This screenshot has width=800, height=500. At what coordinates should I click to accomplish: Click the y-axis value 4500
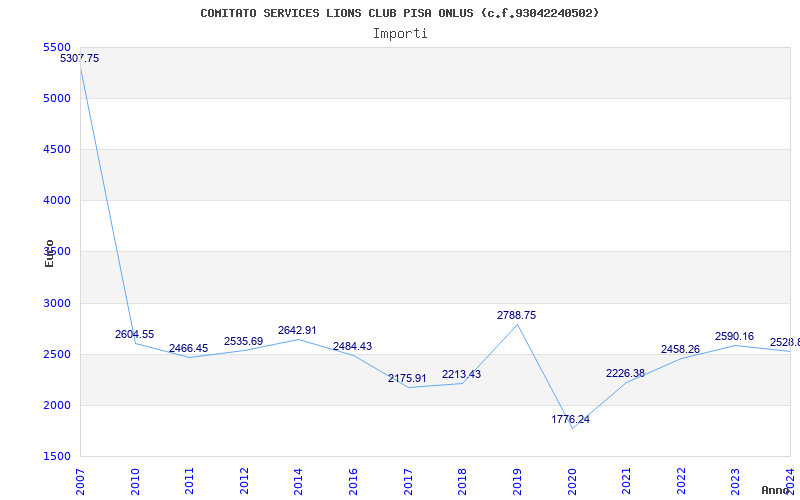click(57, 149)
